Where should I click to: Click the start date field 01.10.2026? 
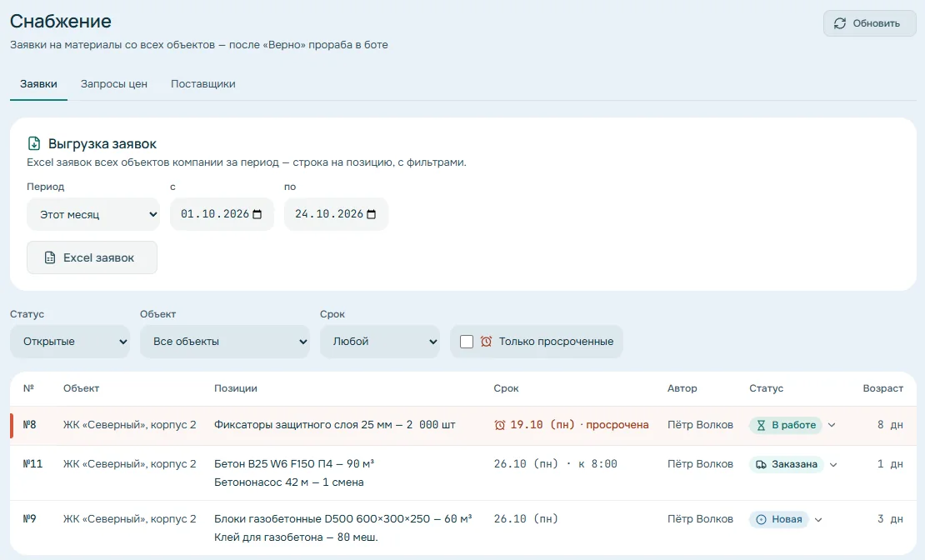pyautogui.click(x=222, y=214)
